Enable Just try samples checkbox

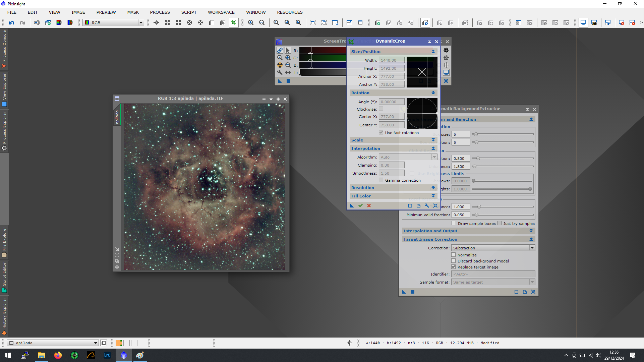(500, 223)
